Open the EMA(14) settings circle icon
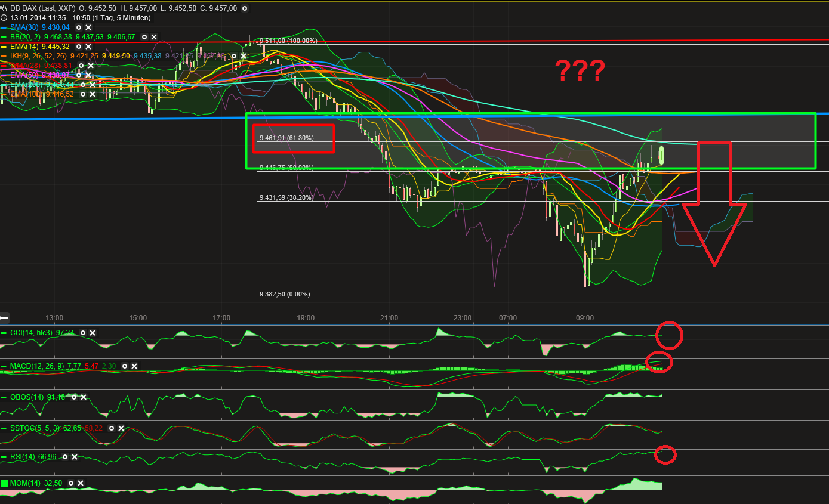 point(79,47)
